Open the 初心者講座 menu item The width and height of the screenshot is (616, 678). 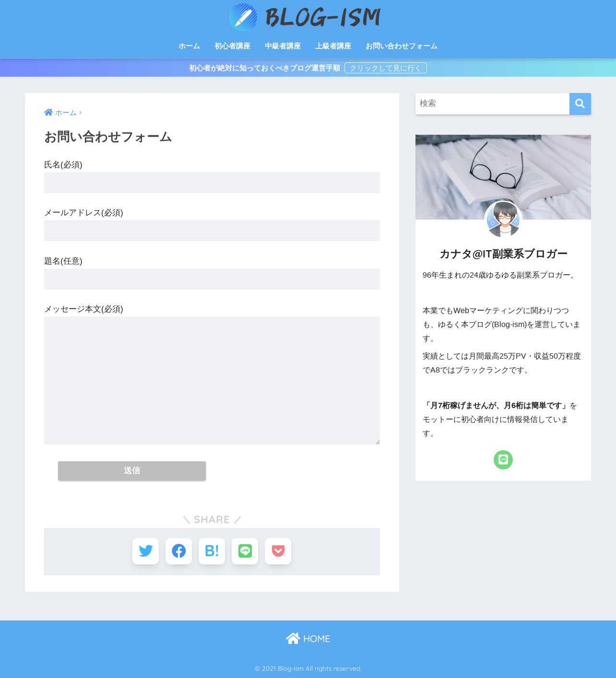232,46
